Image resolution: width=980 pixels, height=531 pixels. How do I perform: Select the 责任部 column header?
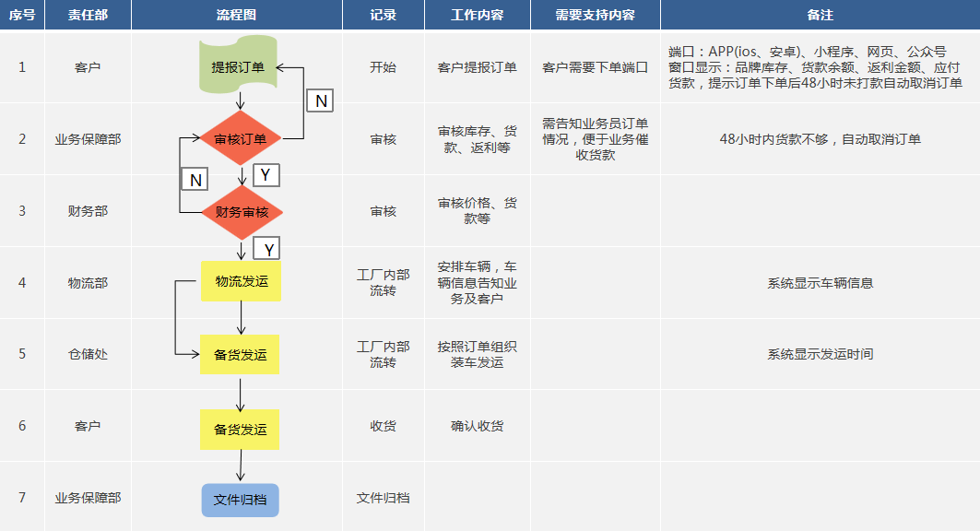tap(88, 15)
